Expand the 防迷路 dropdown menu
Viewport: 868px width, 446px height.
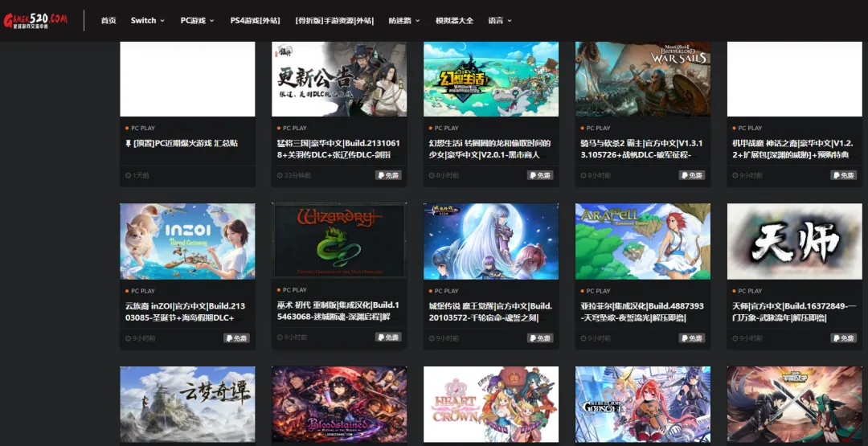[x=404, y=20]
